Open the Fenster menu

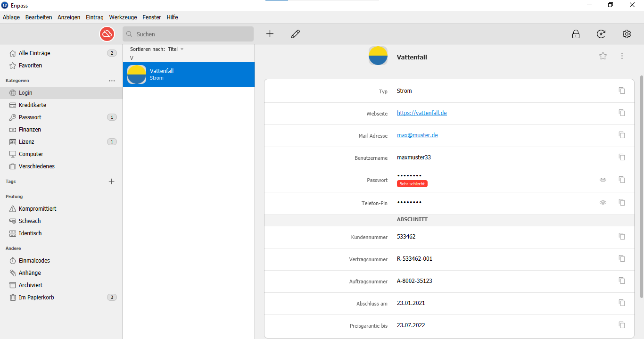pyautogui.click(x=151, y=17)
